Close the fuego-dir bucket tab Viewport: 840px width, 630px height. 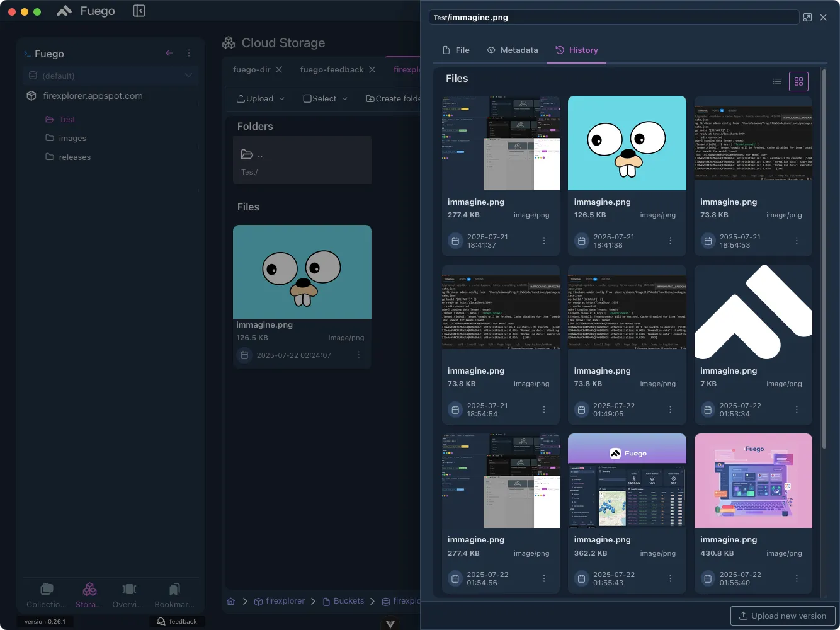click(279, 69)
